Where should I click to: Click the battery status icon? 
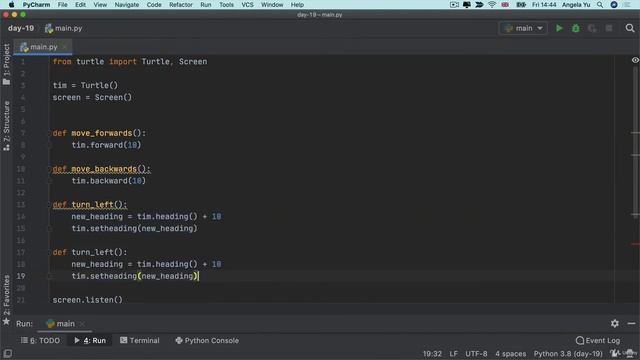pos(521,5)
